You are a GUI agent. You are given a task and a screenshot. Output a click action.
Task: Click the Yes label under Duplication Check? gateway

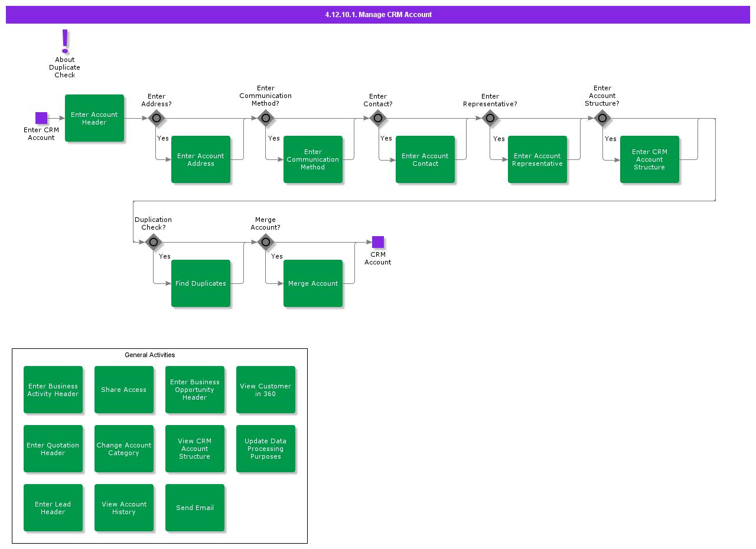(165, 256)
